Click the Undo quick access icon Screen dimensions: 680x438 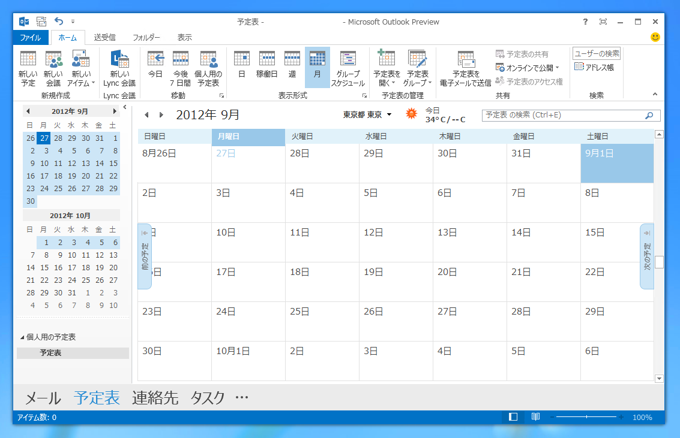coord(59,21)
